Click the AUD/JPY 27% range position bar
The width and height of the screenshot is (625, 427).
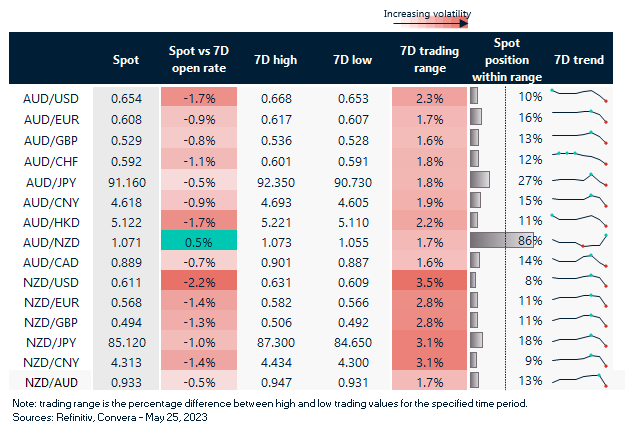[x=480, y=180]
